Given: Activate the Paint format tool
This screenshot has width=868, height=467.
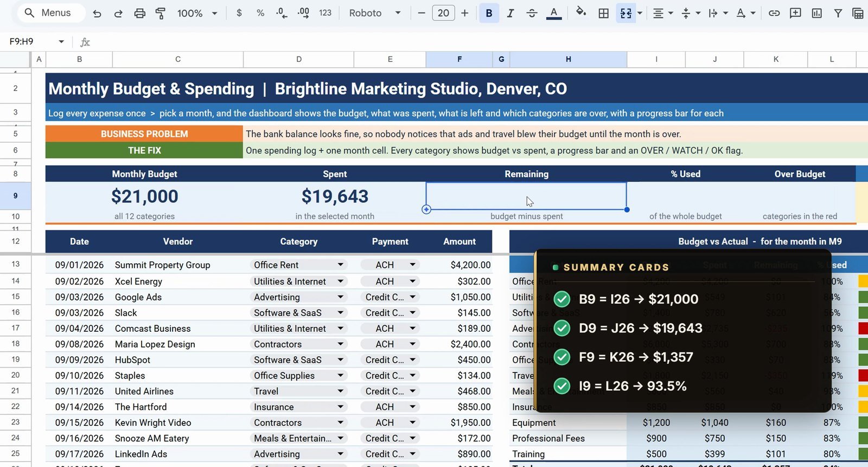Looking at the screenshot, I should pos(161,13).
